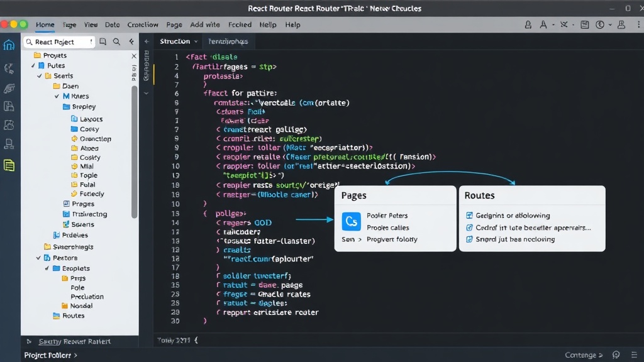
Task: Click the left-pointing arrow at the end of the search row
Action: 131,41
